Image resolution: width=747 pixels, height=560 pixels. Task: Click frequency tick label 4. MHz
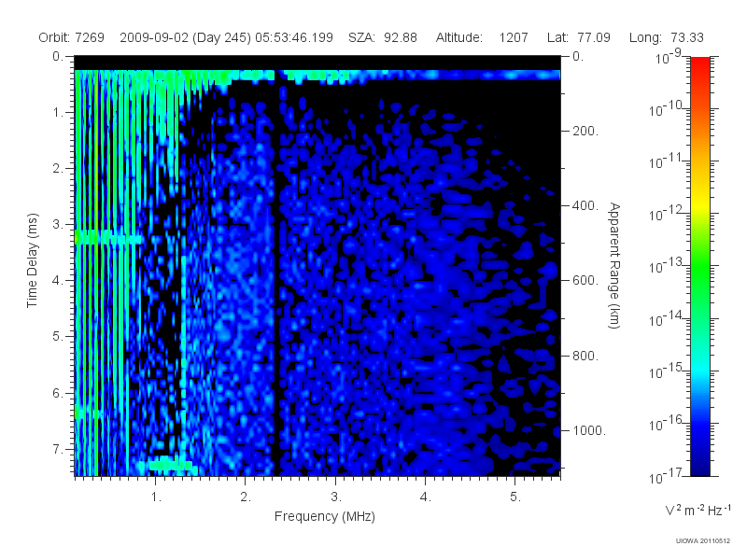pyautogui.click(x=426, y=497)
